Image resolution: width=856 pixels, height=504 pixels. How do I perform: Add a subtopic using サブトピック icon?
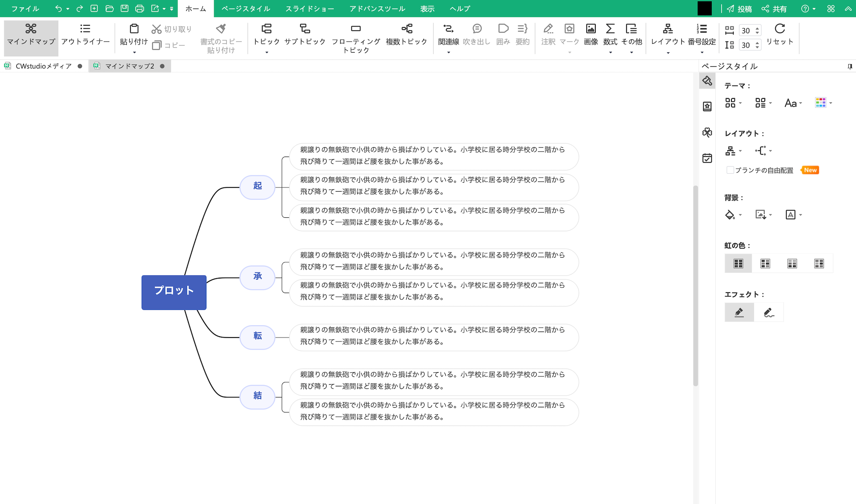tap(305, 34)
